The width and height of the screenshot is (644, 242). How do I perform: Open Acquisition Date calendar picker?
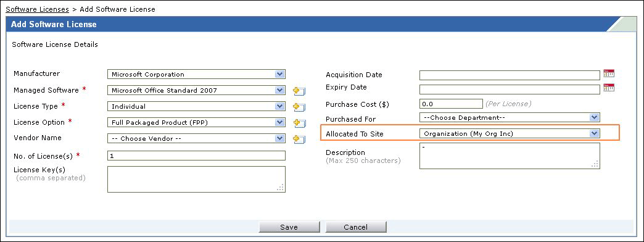point(609,74)
